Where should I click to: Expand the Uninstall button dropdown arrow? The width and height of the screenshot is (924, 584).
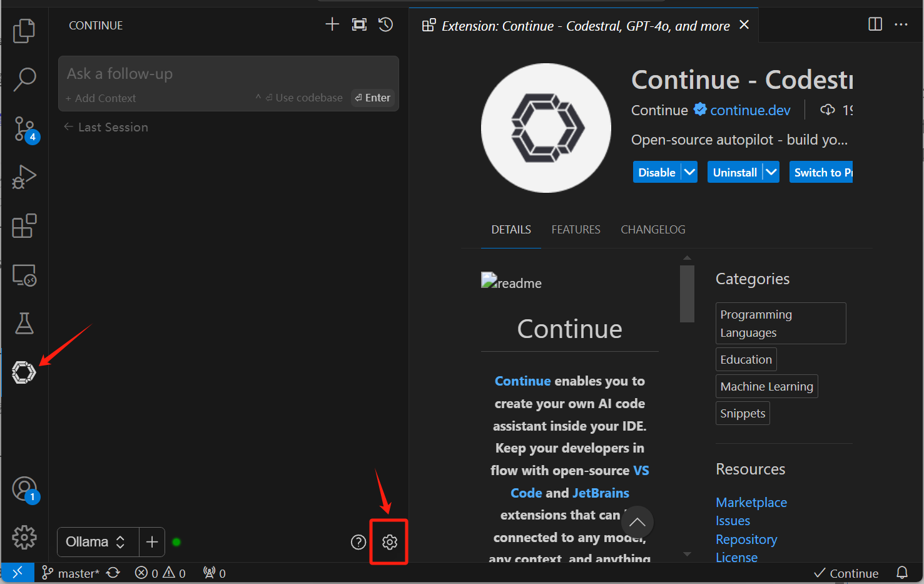coord(771,172)
